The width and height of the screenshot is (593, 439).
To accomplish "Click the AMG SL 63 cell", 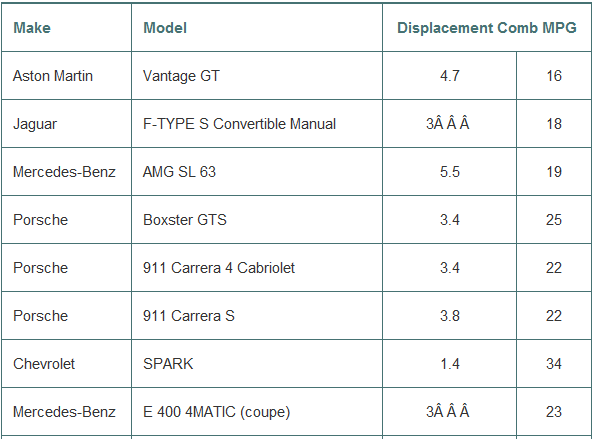I will tap(257, 172).
